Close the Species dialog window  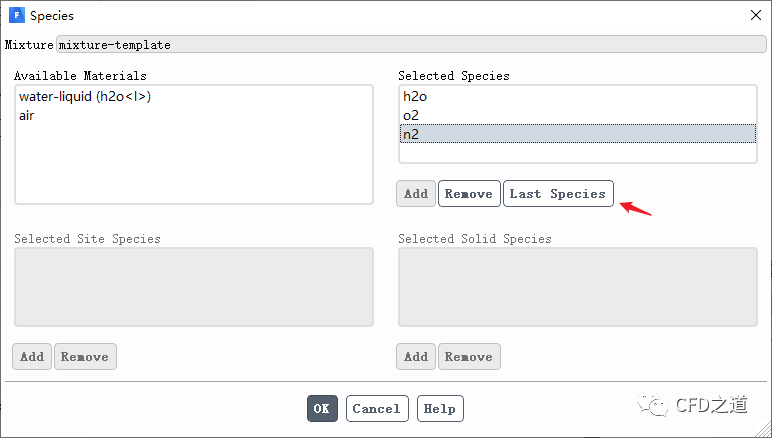point(754,15)
